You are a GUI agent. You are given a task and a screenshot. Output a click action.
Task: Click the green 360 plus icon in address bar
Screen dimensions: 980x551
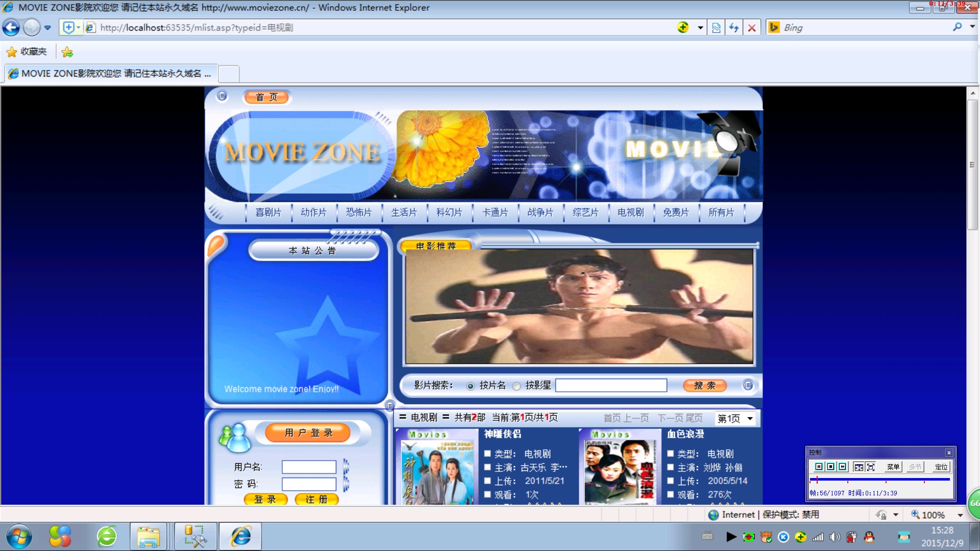point(683,27)
